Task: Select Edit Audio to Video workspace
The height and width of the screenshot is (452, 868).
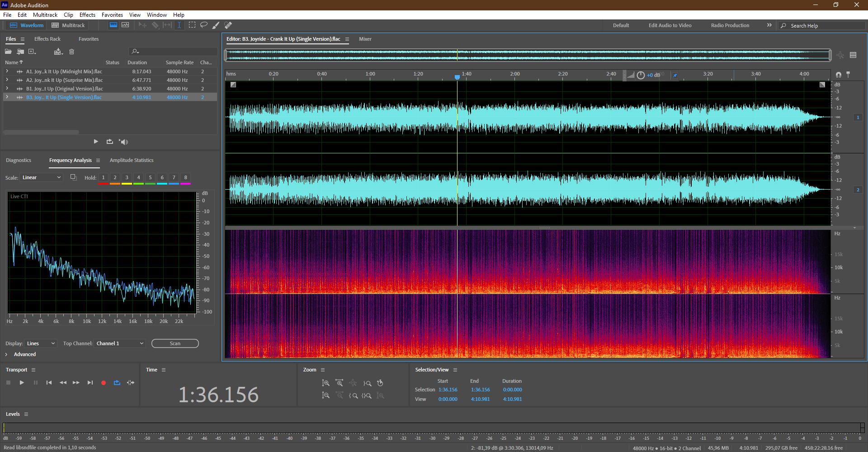Action: [x=670, y=25]
